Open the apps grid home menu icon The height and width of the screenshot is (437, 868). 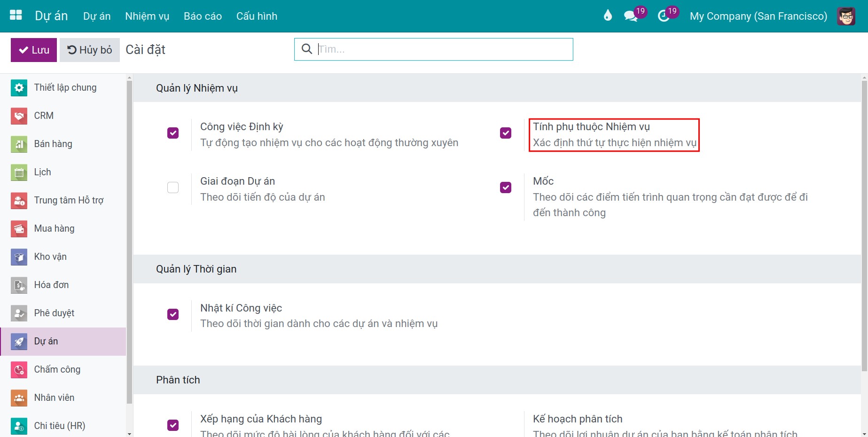(16, 15)
